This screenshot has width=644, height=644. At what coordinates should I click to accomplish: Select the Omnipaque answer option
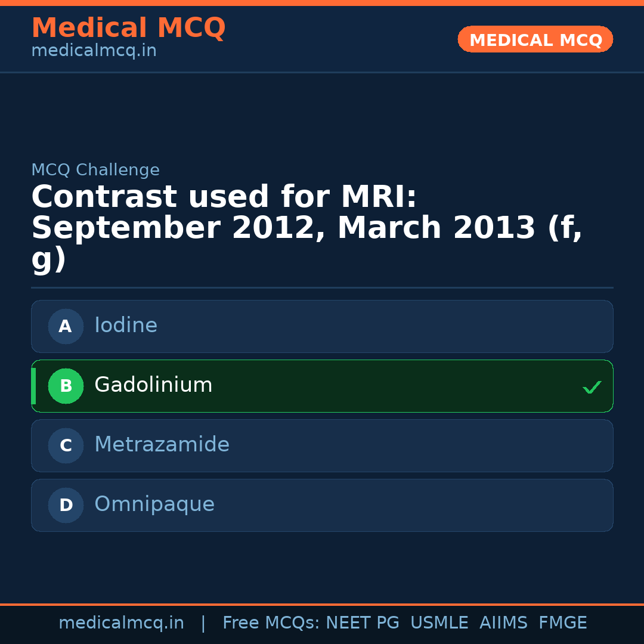322,505
